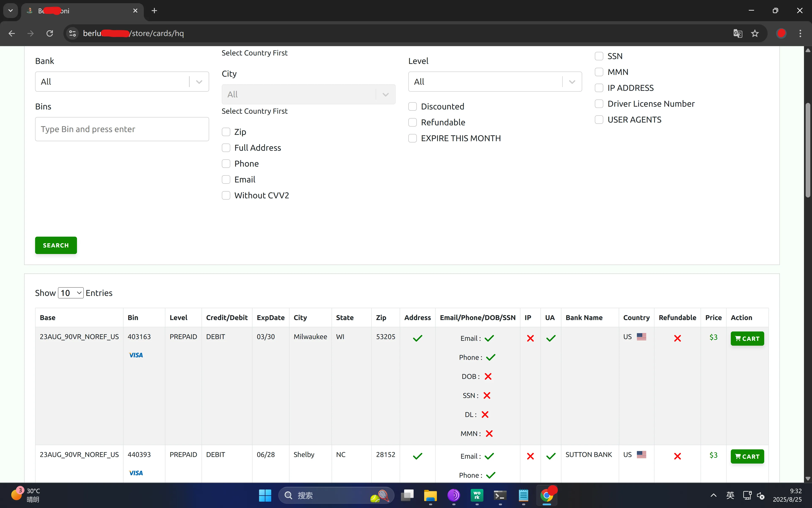Screen dimensions: 812x508
Task: Enable the MMN checkbox
Action: click(599, 72)
